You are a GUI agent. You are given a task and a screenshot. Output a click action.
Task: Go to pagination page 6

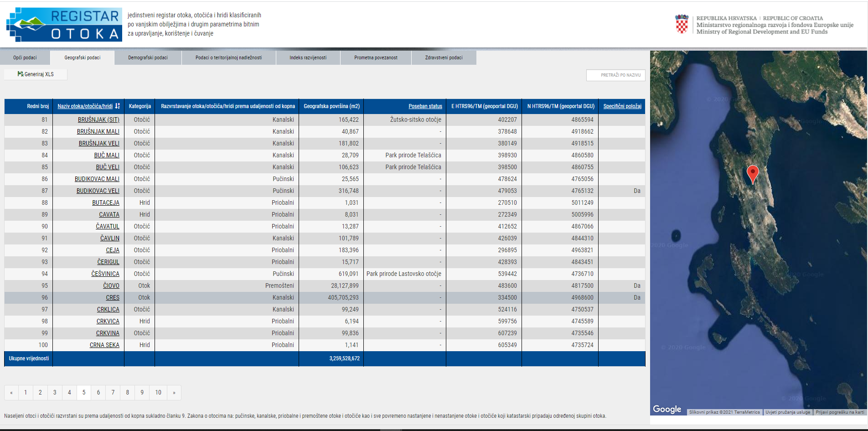tap(98, 393)
